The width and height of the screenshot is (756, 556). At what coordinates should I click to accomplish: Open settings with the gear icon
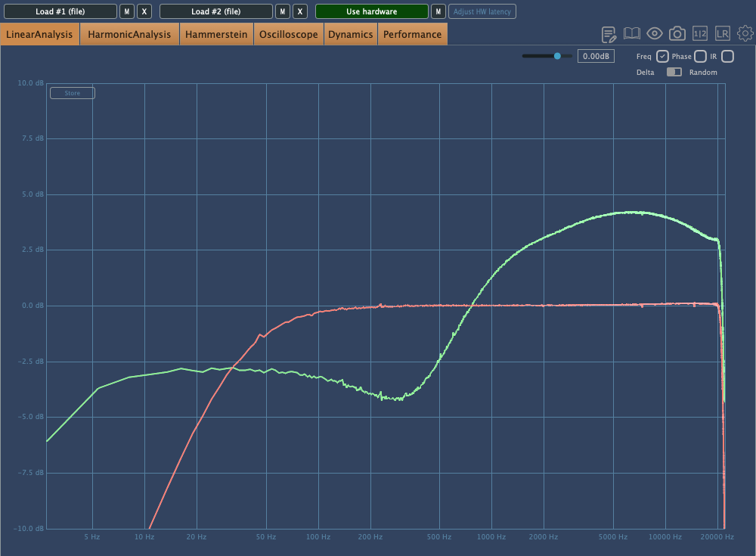[x=745, y=34]
